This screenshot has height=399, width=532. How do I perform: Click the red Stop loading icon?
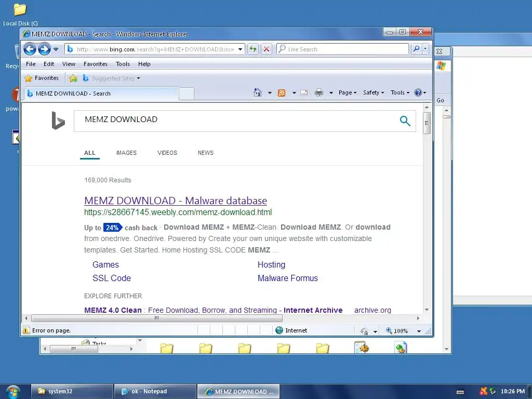(x=267, y=49)
